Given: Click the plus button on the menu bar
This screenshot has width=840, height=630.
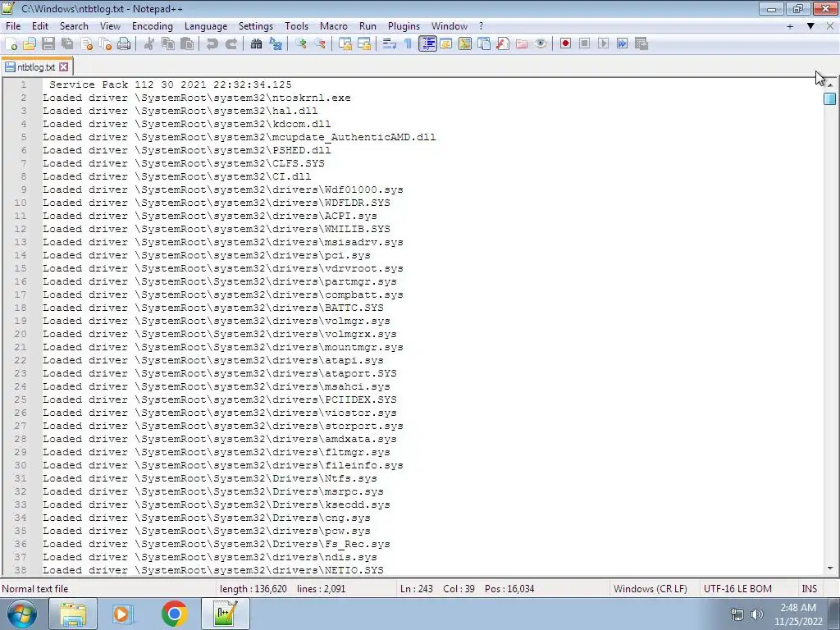Looking at the screenshot, I should click(x=790, y=26).
